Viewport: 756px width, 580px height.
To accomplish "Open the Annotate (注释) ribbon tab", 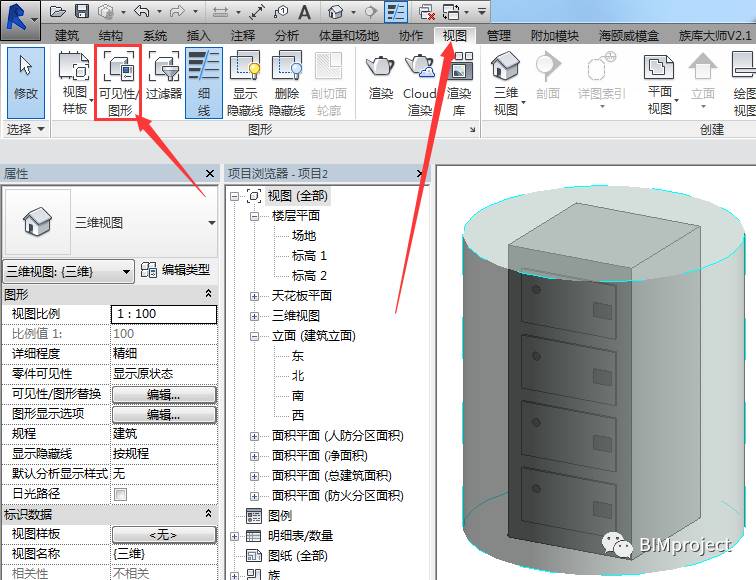I will pos(243,35).
